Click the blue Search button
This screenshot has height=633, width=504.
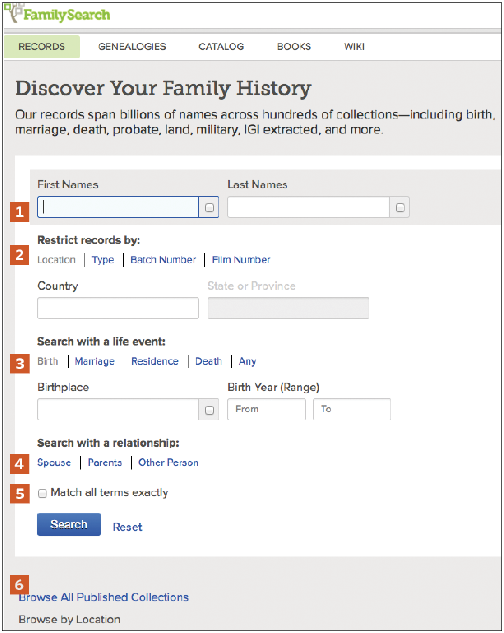[x=69, y=524]
